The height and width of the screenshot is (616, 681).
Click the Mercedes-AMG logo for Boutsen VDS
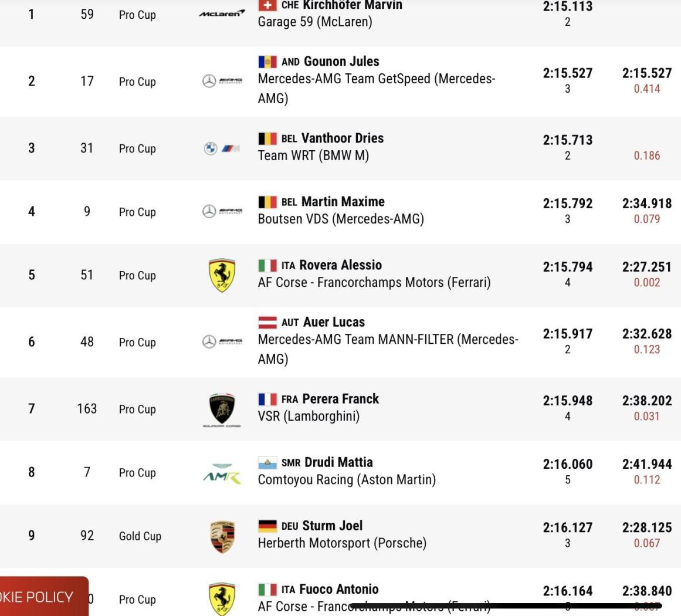click(x=222, y=212)
